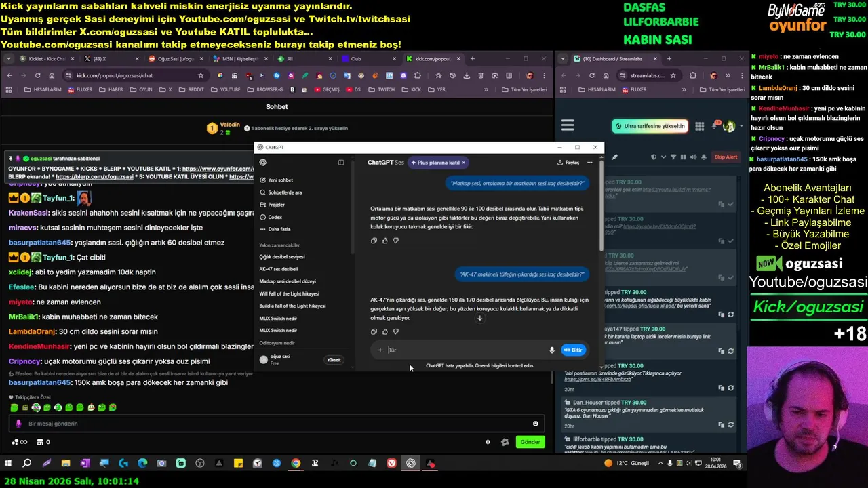
Task: Open Windows taskbar search
Action: coord(27,464)
